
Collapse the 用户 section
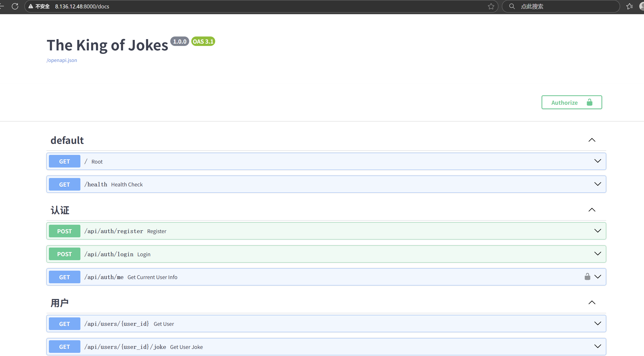pos(592,303)
